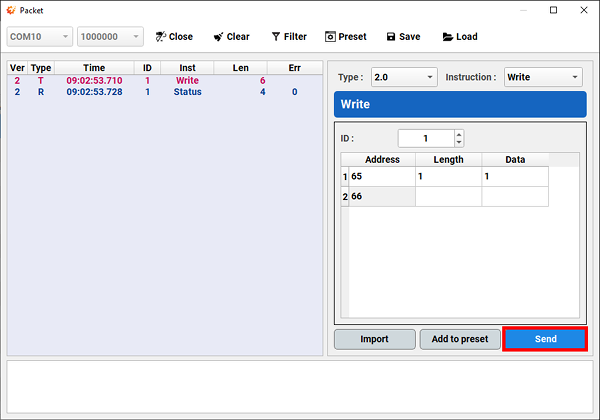The height and width of the screenshot is (420, 600).
Task: Click the Save floppy disk icon
Action: [391, 37]
